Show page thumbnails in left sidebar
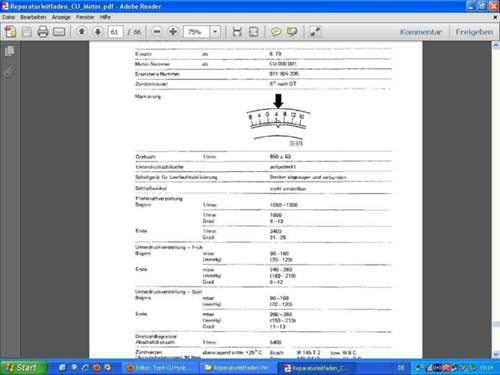Screen dimensions: 500x375 tap(10, 51)
